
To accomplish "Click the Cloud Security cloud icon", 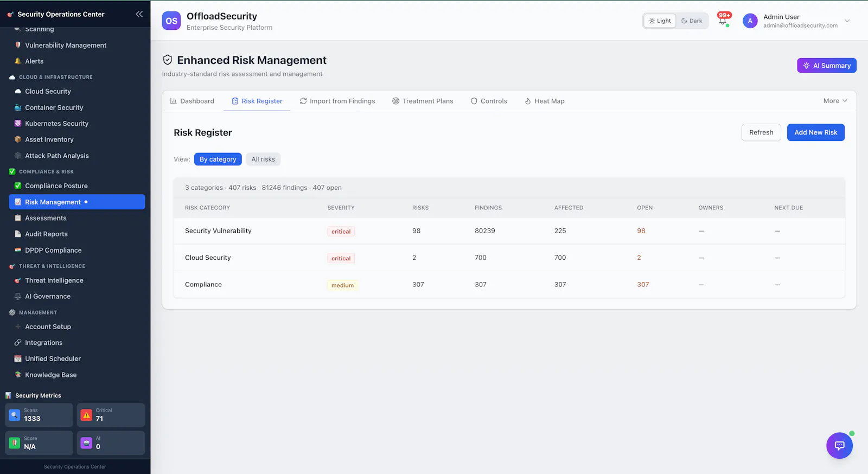I will pyautogui.click(x=18, y=91).
